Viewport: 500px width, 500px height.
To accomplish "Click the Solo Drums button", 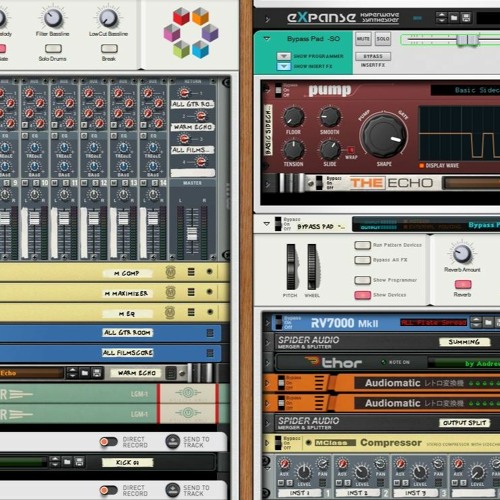I will point(53,49).
